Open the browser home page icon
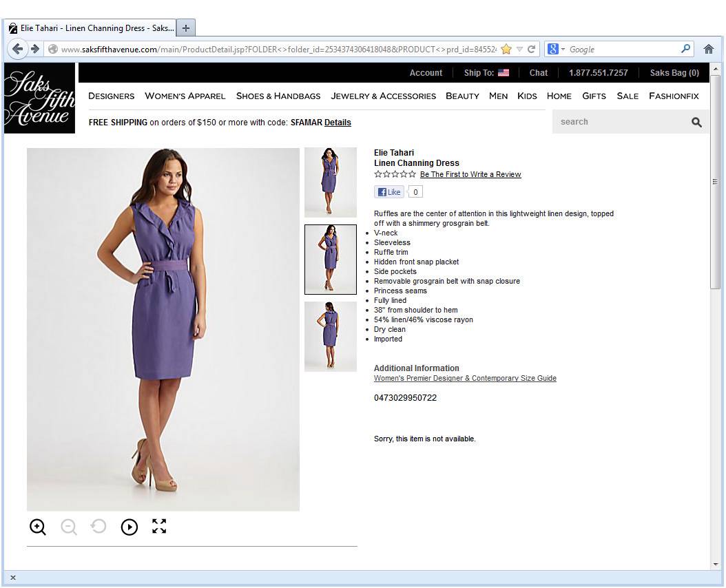The width and height of the screenshot is (726, 588). click(x=708, y=49)
